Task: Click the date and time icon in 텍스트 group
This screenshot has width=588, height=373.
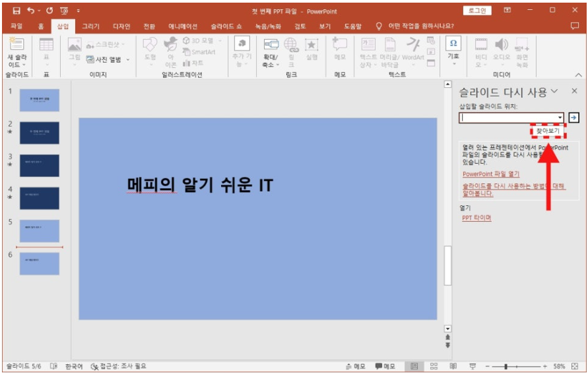Action: [431, 40]
